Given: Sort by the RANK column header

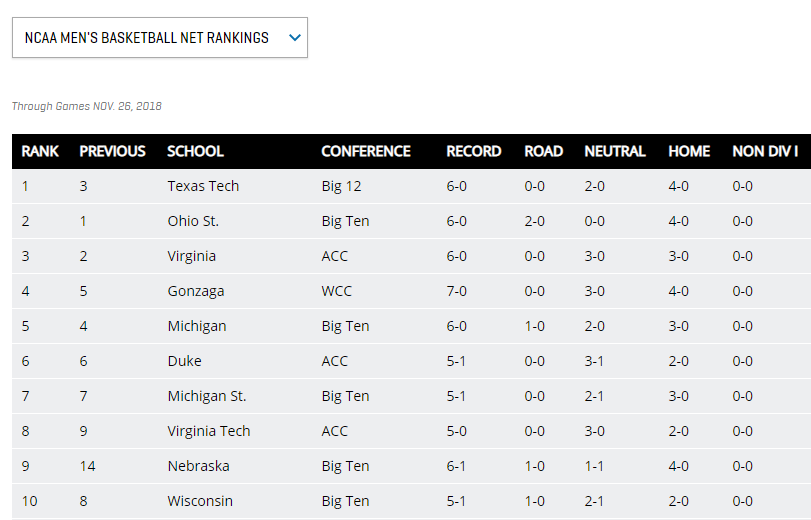Looking at the screenshot, I should pyautogui.click(x=40, y=151).
